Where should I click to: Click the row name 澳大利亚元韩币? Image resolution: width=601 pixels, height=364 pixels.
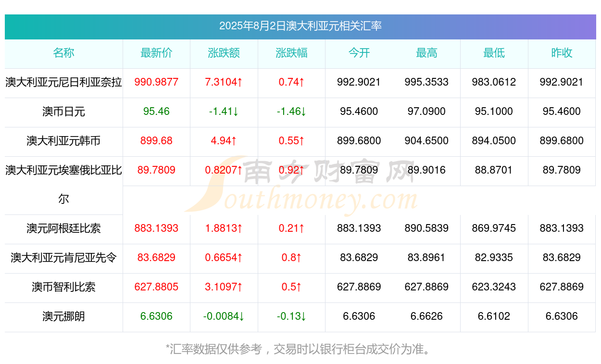tap(63, 141)
